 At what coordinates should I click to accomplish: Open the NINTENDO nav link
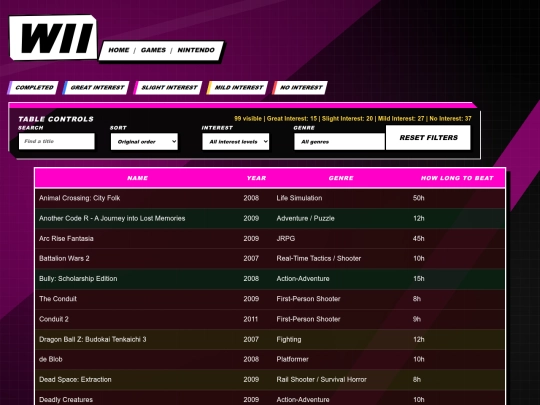[x=196, y=50]
